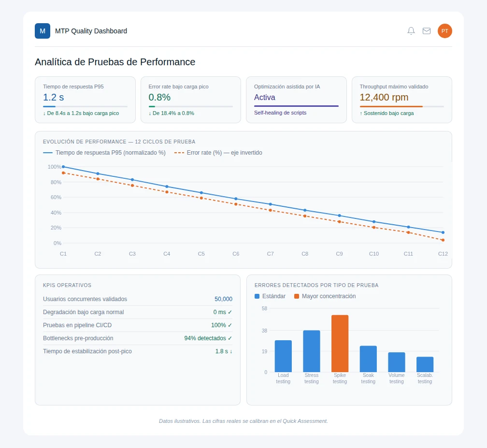Click the MTP Quality Dashboard title

point(91,31)
